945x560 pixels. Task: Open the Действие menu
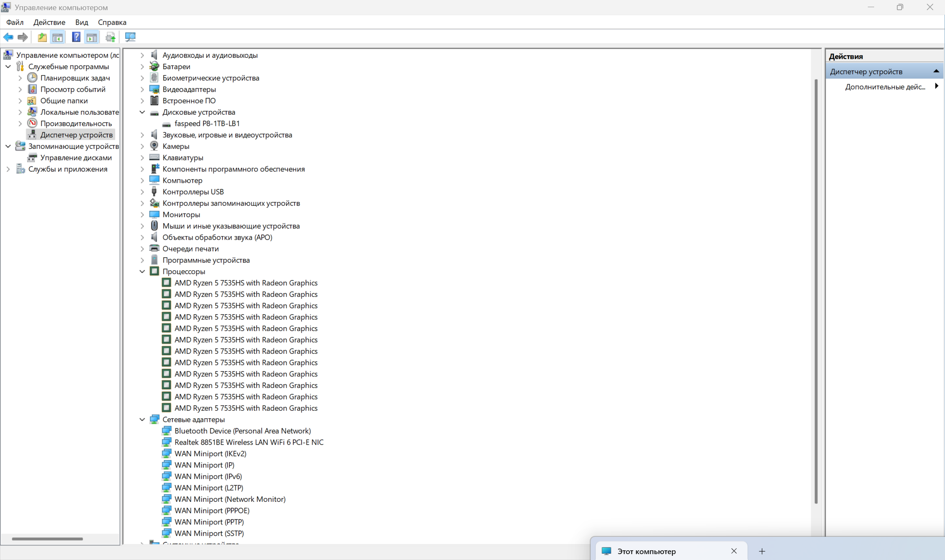click(x=49, y=22)
